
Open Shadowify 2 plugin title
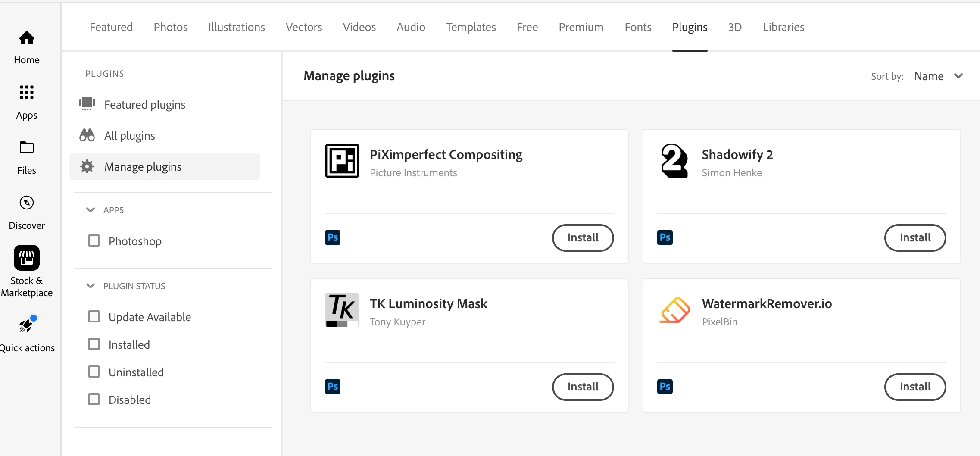(x=737, y=154)
